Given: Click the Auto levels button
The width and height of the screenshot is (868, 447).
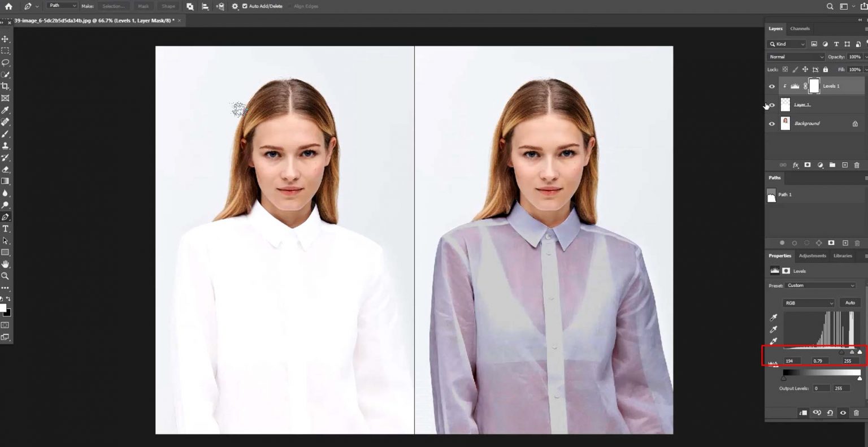Looking at the screenshot, I should (x=850, y=303).
